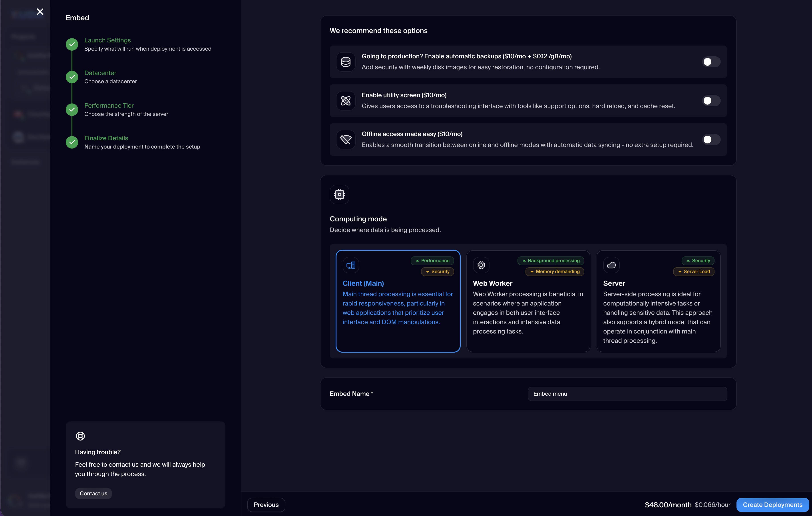Click the Previous button

click(266, 504)
